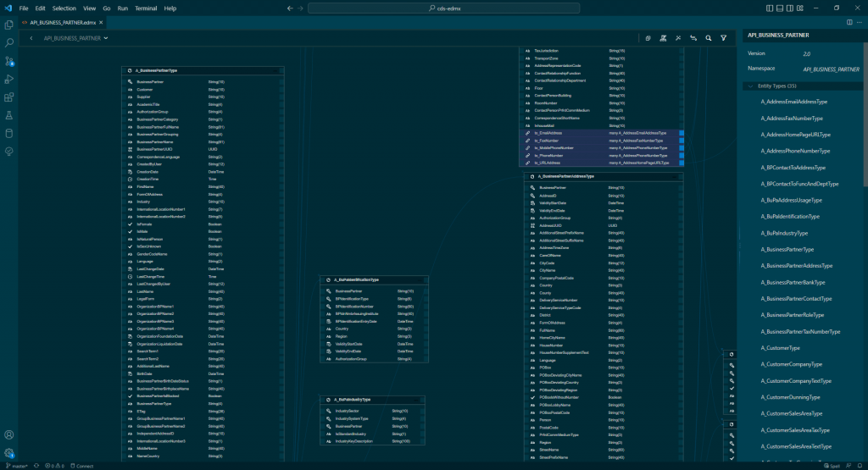This screenshot has height=470, width=868.
Task: Toggle the secondary side bar layout icon
Action: [790, 8]
